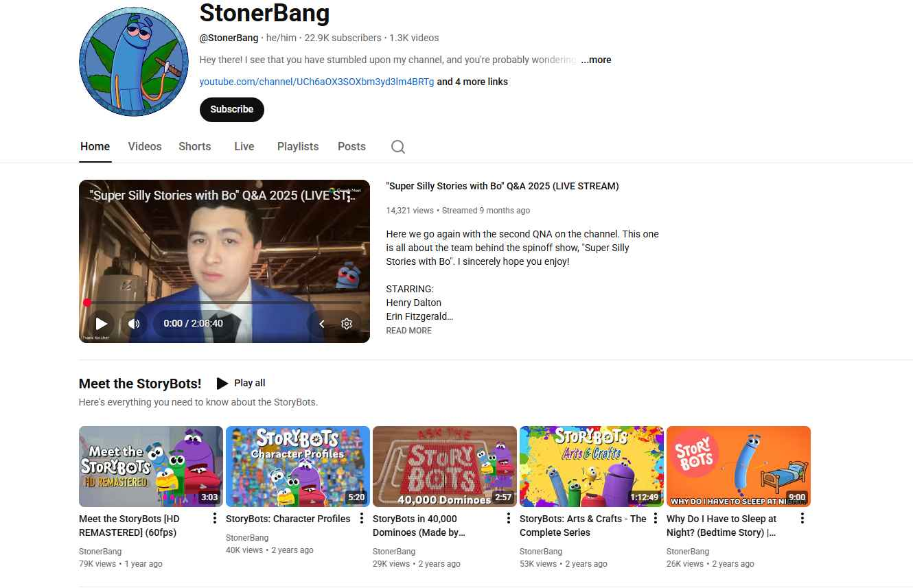Image resolution: width=913 pixels, height=588 pixels.
Task: Expand video description with READ MORE
Action: click(408, 331)
